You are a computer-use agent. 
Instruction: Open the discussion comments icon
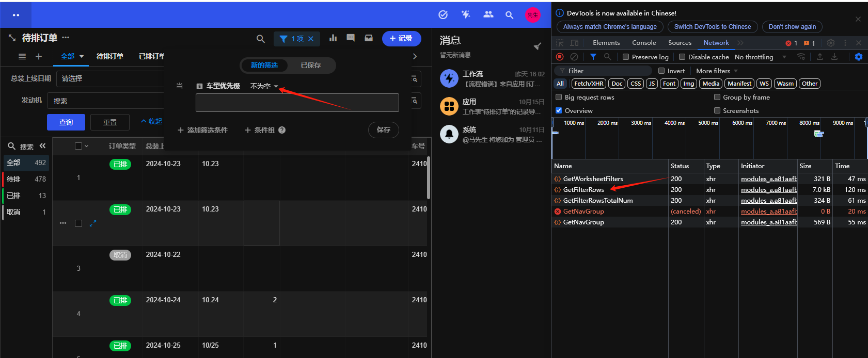[351, 38]
